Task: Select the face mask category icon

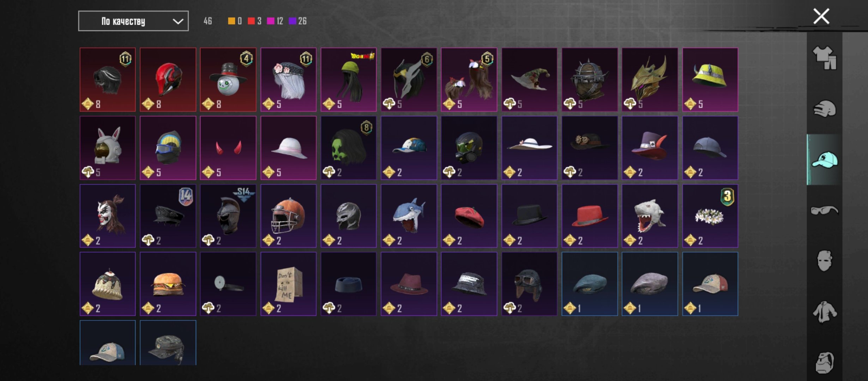Action: pyautogui.click(x=824, y=261)
